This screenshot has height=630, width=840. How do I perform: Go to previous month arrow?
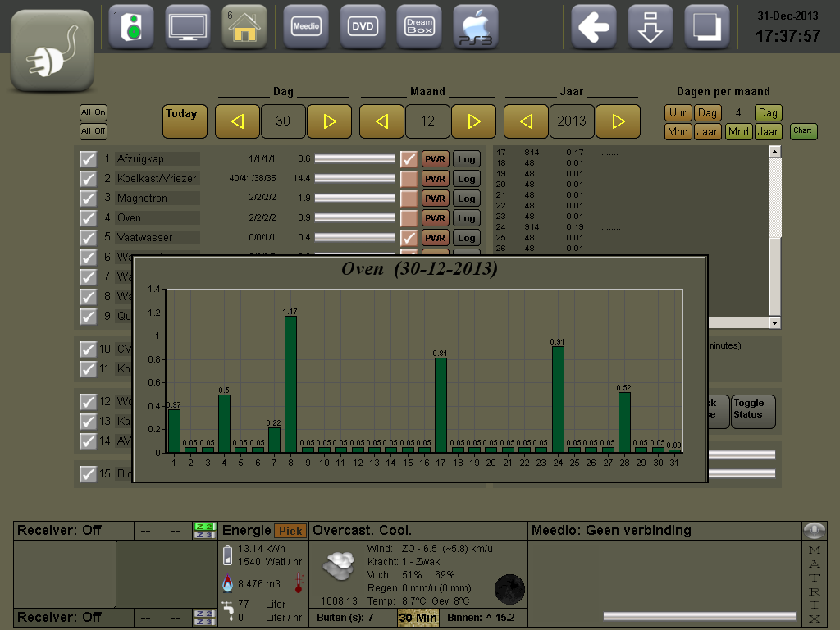[x=382, y=121]
